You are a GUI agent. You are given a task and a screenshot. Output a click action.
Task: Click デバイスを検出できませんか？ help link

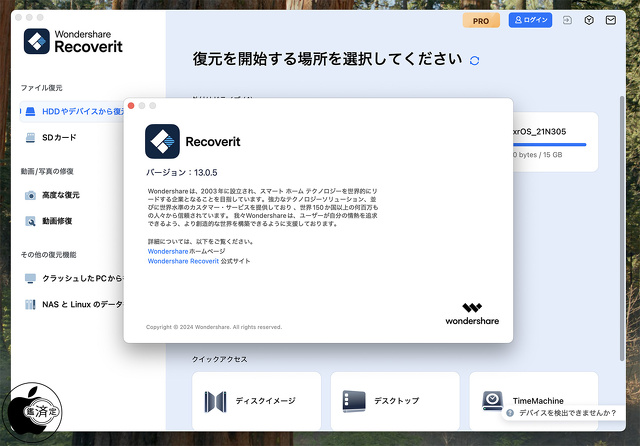[567, 413]
